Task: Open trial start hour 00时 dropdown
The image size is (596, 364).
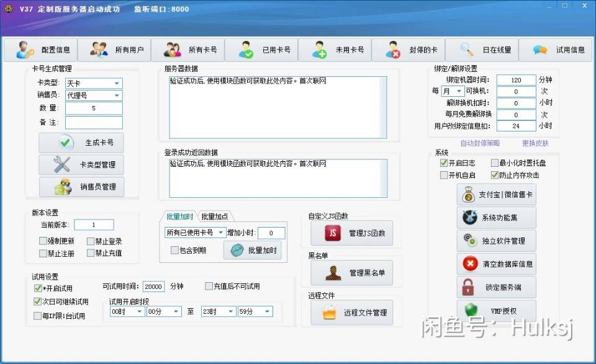Action: point(127,312)
